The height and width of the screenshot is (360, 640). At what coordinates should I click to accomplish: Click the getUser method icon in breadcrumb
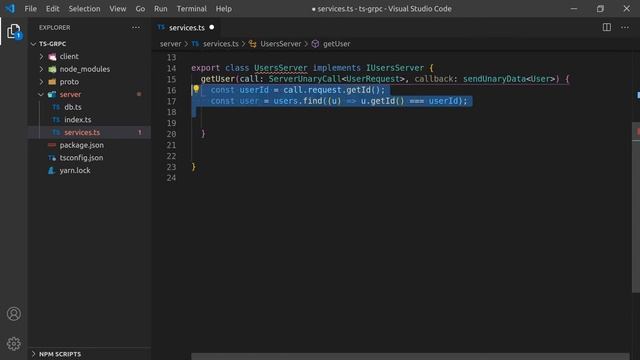(315, 44)
